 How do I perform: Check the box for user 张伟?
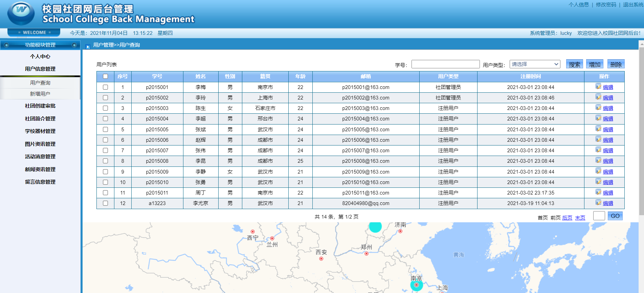click(106, 151)
